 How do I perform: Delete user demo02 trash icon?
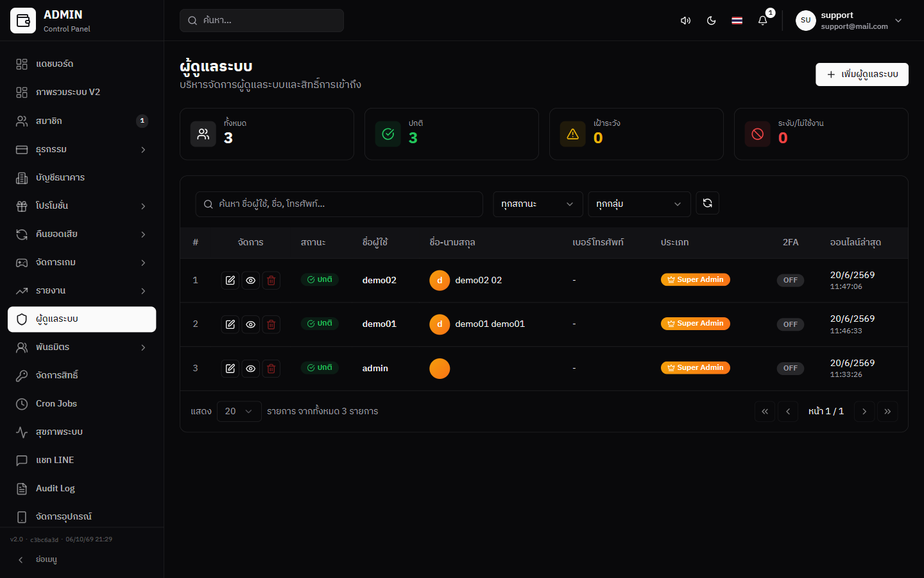click(x=271, y=280)
